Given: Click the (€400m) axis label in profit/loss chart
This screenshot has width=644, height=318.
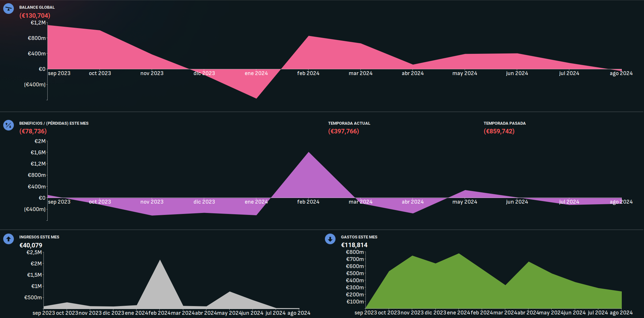Looking at the screenshot, I should pyautogui.click(x=35, y=209).
